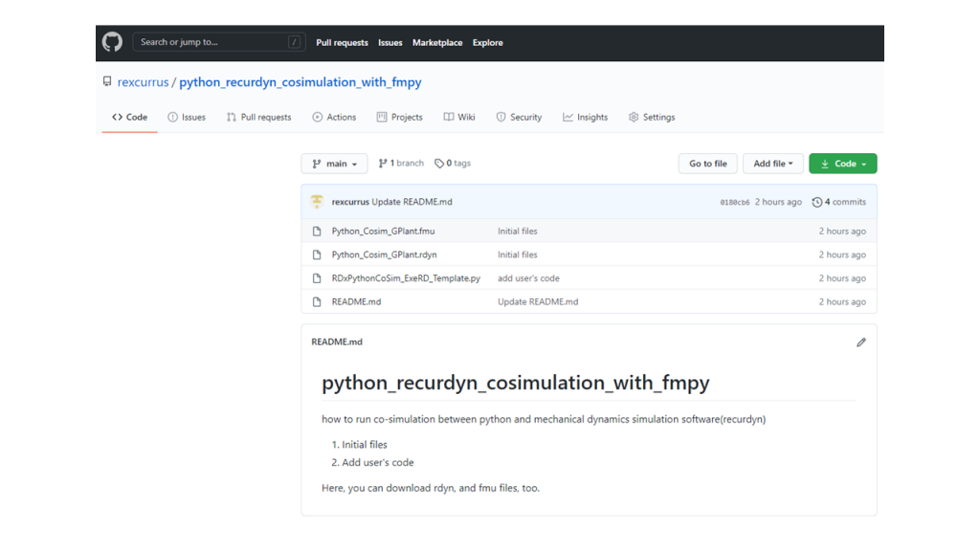This screenshot has width=980, height=551.
Task: Open the Settings gear for the repository
Action: click(652, 117)
